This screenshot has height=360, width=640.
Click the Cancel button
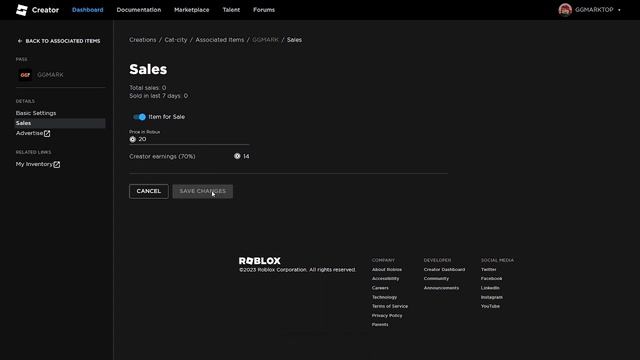coord(149,191)
